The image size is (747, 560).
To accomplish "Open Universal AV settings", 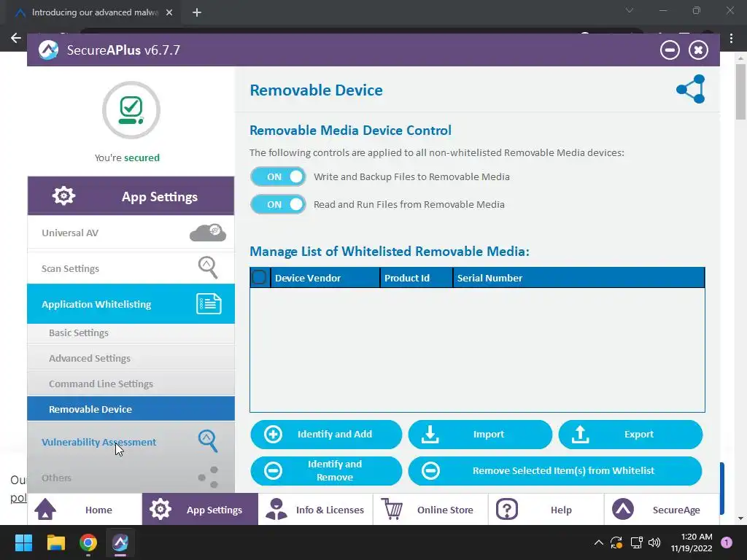I will coord(131,233).
